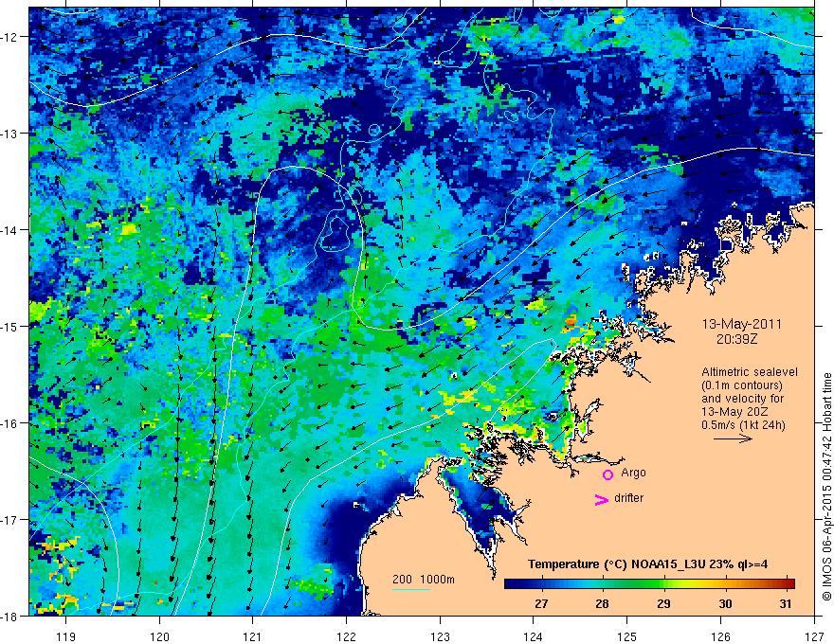
Task: Click the '30' color bar tick label
Action: tap(725, 603)
